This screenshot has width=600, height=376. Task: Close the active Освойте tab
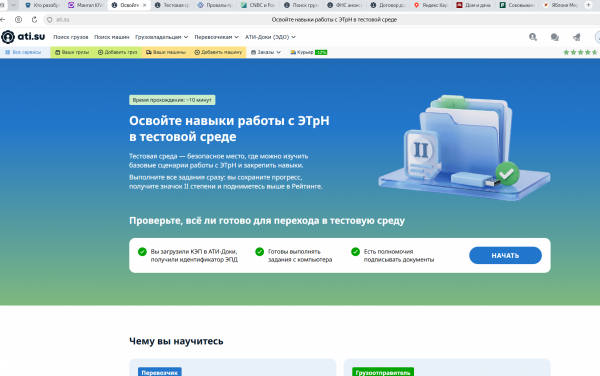144,5
